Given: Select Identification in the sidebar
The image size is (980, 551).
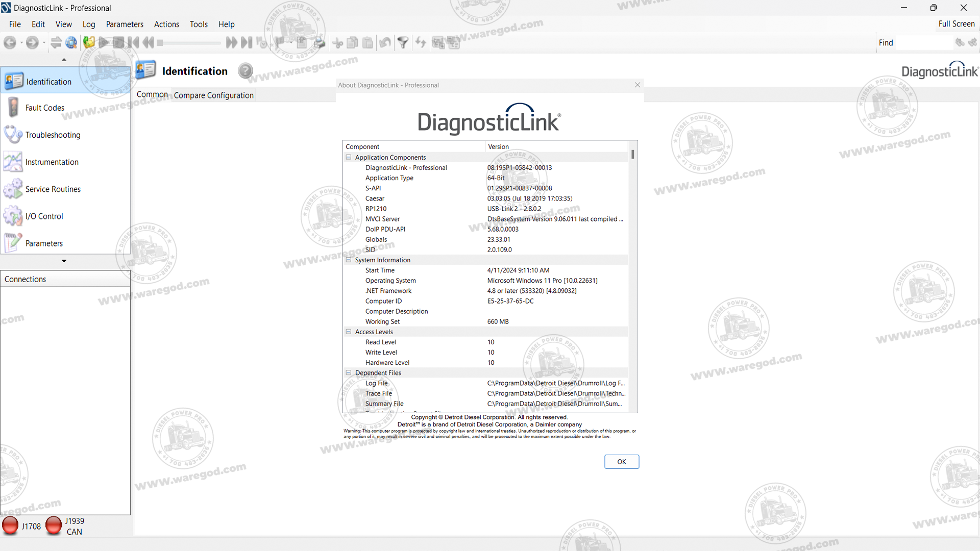Looking at the screenshot, I should pos(65,81).
